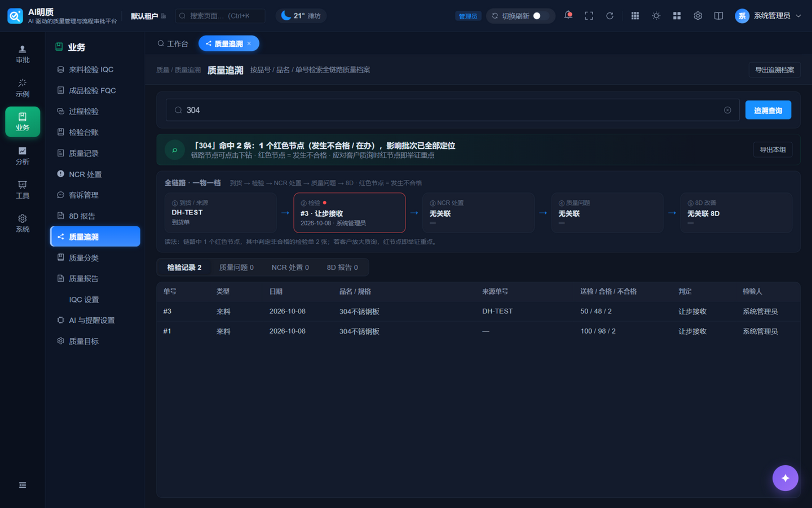Open the apps grid icon
Viewport: 812px width, 508px height.
tap(635, 16)
